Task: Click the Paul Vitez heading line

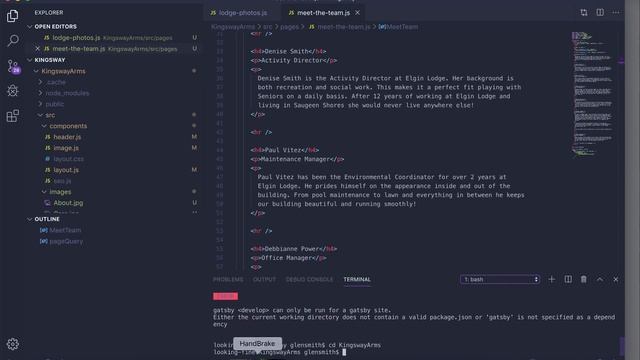Action: 284,150
